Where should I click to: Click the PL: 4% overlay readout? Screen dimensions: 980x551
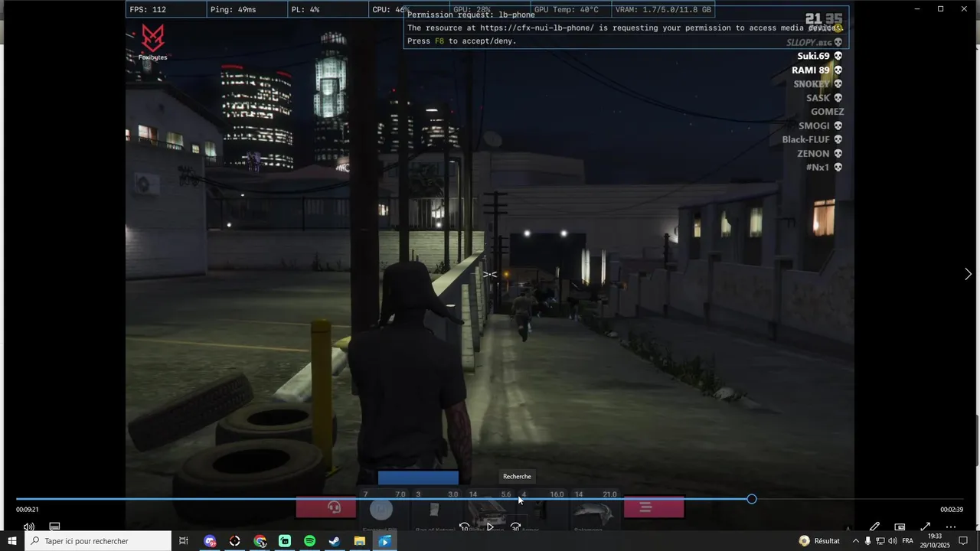[305, 10]
